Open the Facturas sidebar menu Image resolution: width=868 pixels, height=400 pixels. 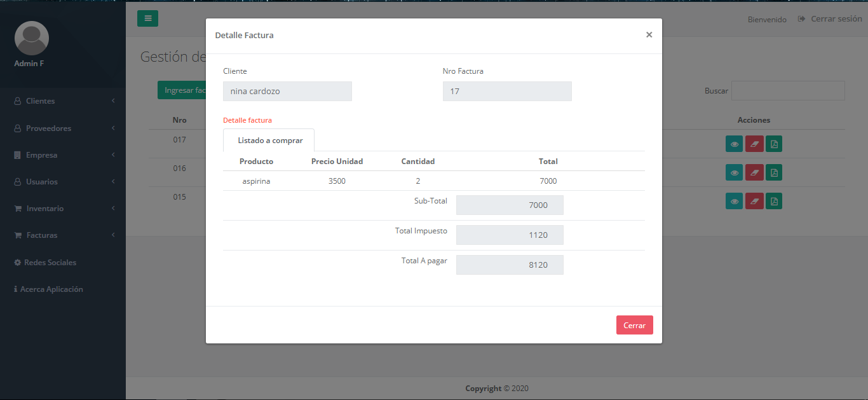click(x=63, y=235)
